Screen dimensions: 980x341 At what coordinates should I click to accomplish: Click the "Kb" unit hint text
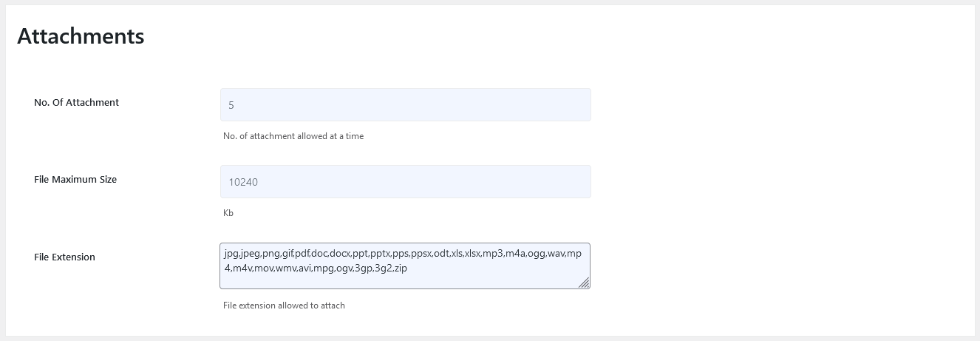click(228, 213)
